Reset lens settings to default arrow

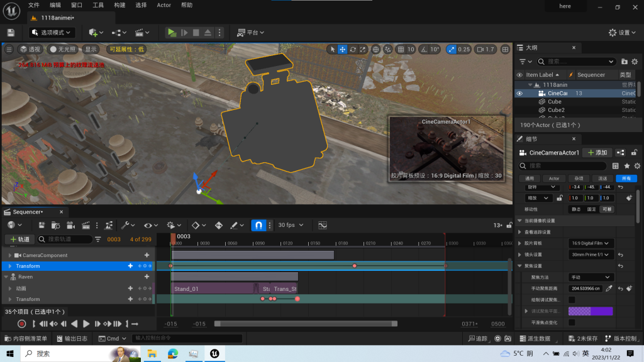621,255
